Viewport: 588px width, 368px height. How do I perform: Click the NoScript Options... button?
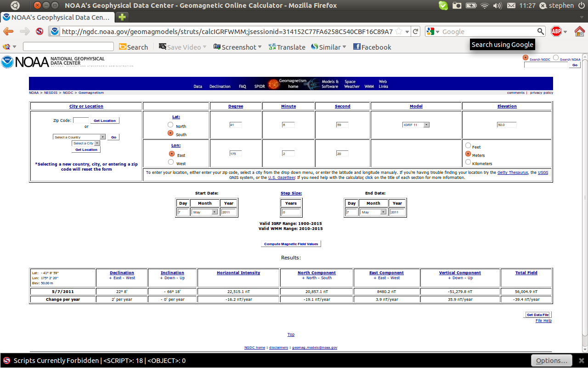(552, 360)
